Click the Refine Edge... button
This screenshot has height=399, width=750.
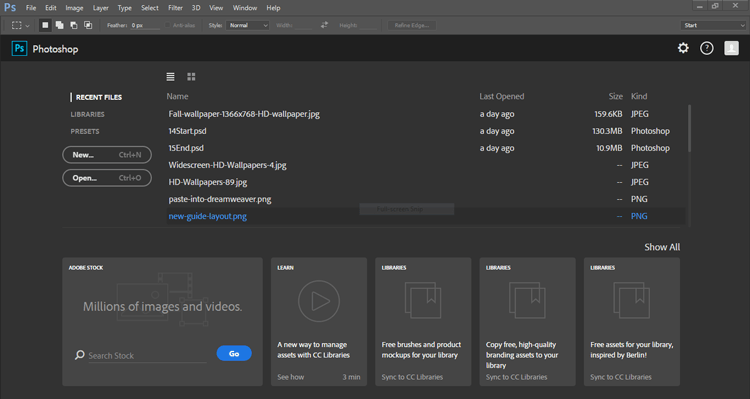click(412, 25)
